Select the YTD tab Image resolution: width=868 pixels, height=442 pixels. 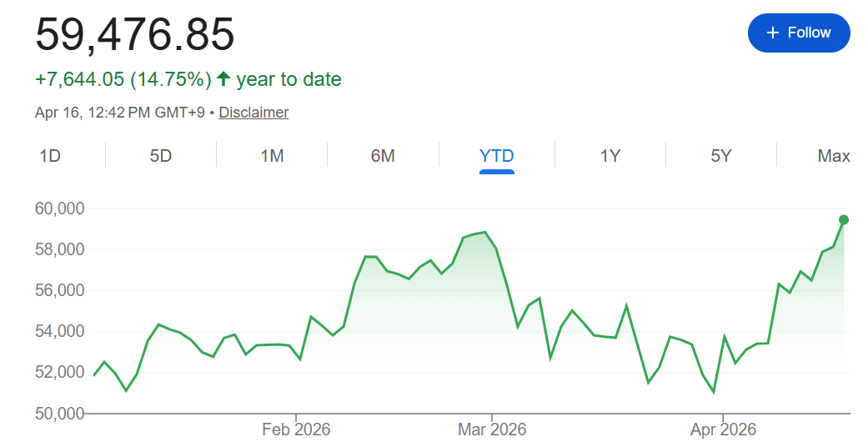tap(497, 156)
